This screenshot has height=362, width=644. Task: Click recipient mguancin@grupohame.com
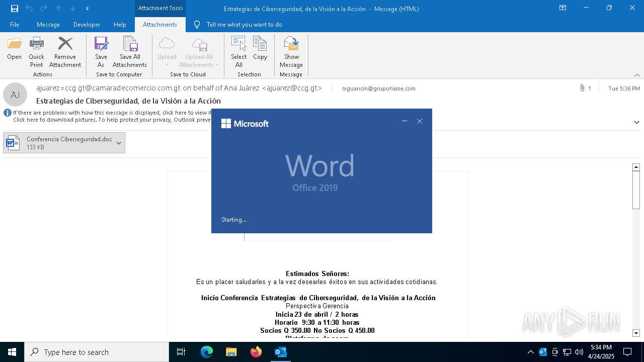tap(379, 88)
